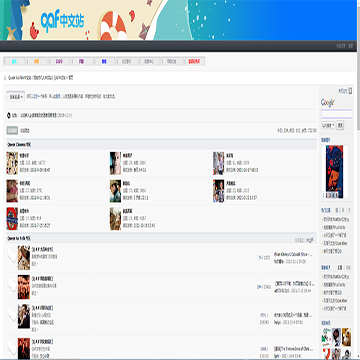360x360 pixels.
Task: Open the orange-labeled navigation tab
Action: pyautogui.click(x=37, y=61)
